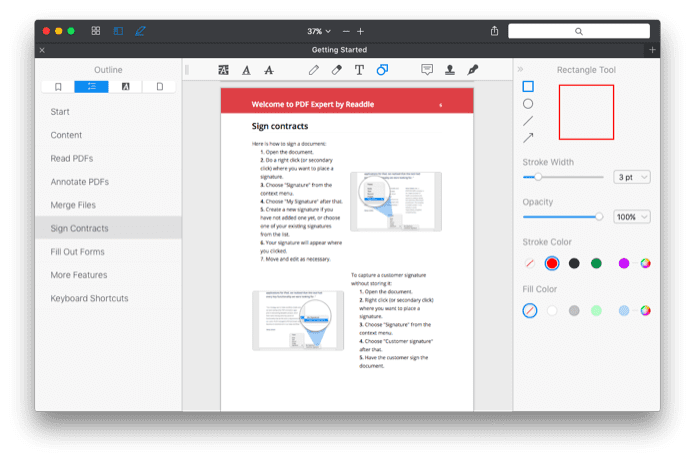Select the Text tool
Image resolution: width=695 pixels, height=461 pixels.
(359, 70)
